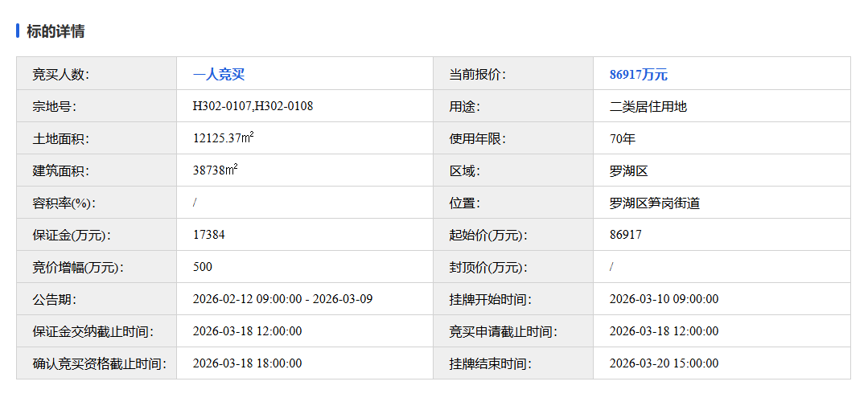
Task: Click the deposit amount 17384
Action: (209, 235)
